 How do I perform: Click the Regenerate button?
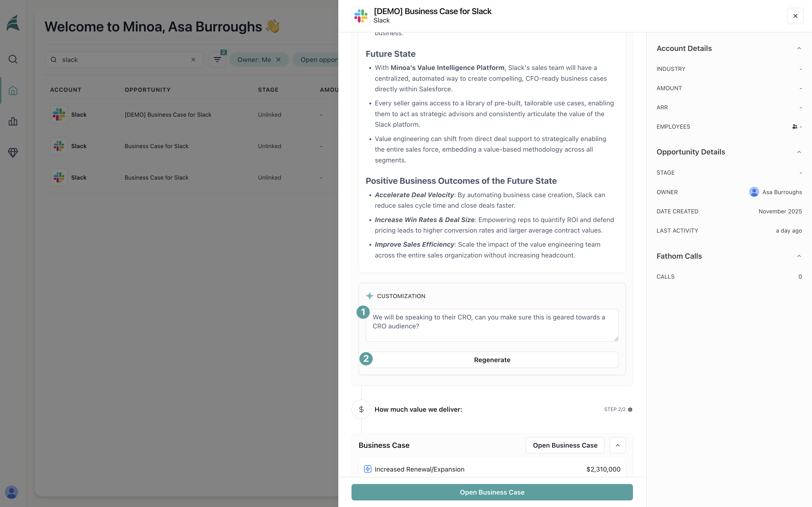tap(492, 360)
